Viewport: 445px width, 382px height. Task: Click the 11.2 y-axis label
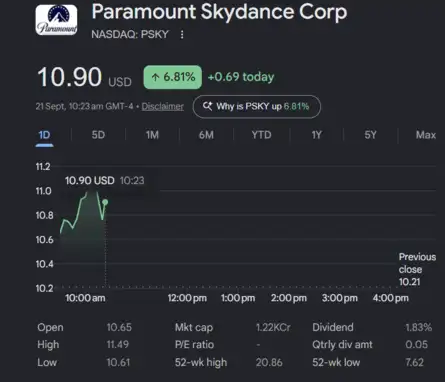click(x=43, y=166)
